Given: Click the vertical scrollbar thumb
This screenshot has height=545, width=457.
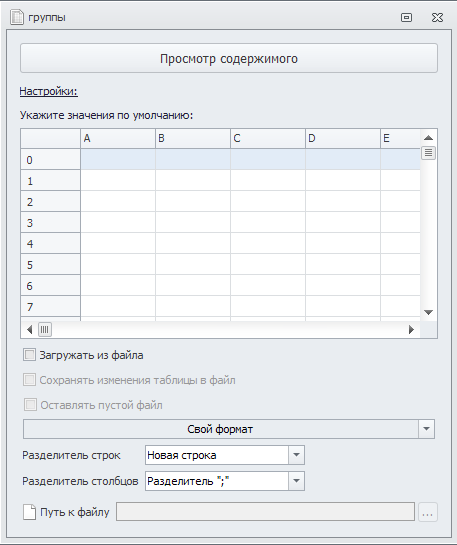Looking at the screenshot, I should click(428, 153).
